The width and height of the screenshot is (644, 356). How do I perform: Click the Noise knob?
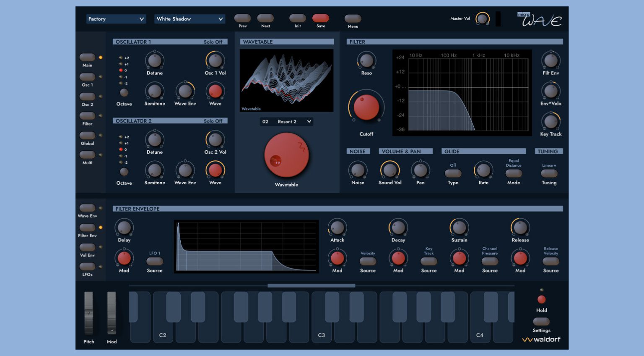coord(358,170)
